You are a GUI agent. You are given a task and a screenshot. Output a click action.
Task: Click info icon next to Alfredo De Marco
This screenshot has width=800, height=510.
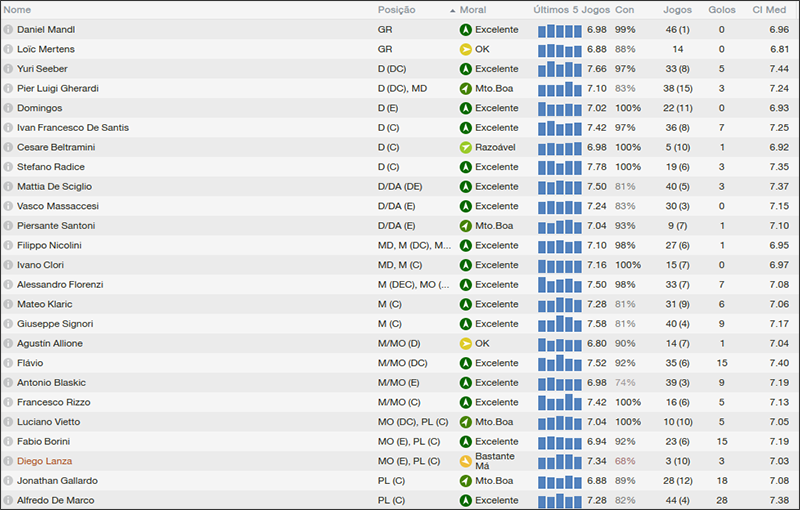tap(8, 500)
